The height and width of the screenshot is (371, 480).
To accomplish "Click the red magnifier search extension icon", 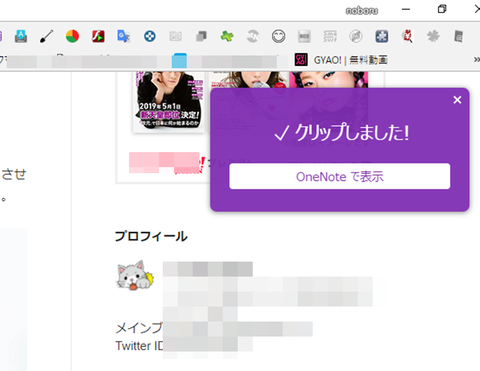I will click(x=407, y=36).
